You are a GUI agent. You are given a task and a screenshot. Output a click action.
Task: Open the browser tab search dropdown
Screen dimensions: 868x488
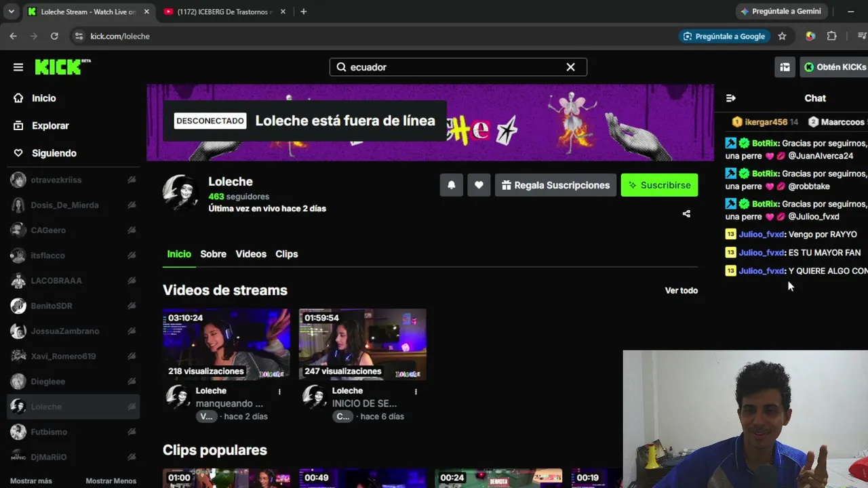[11, 12]
